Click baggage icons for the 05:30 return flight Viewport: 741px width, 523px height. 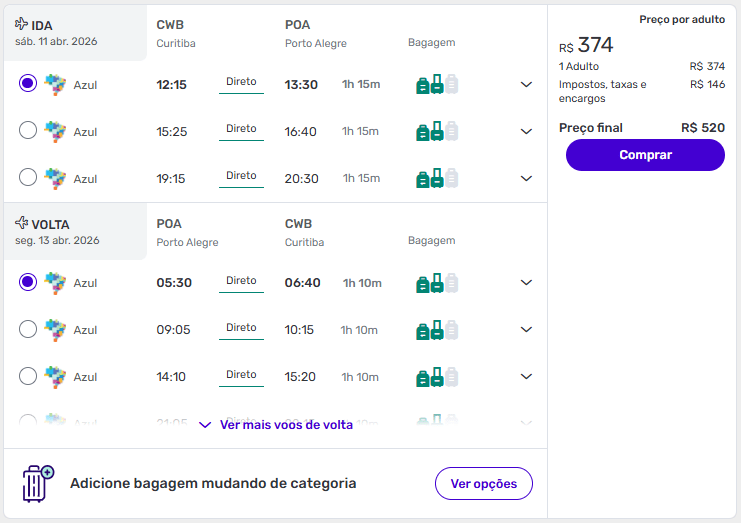pos(437,283)
